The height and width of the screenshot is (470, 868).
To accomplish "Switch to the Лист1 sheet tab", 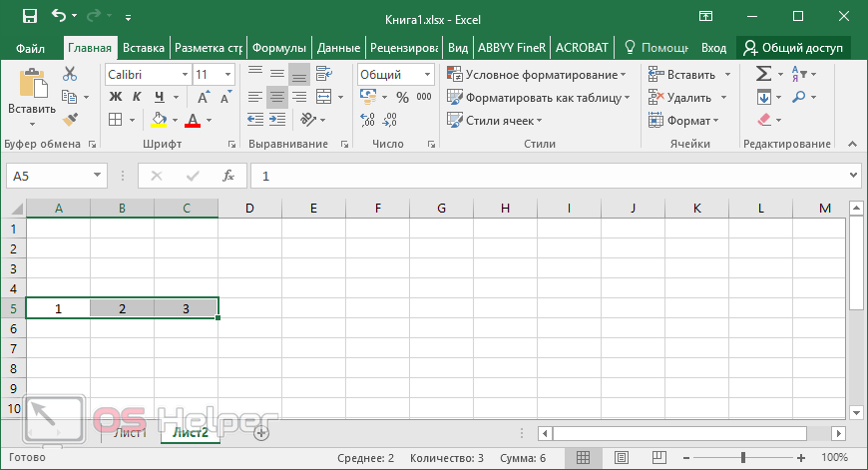I will (130, 432).
